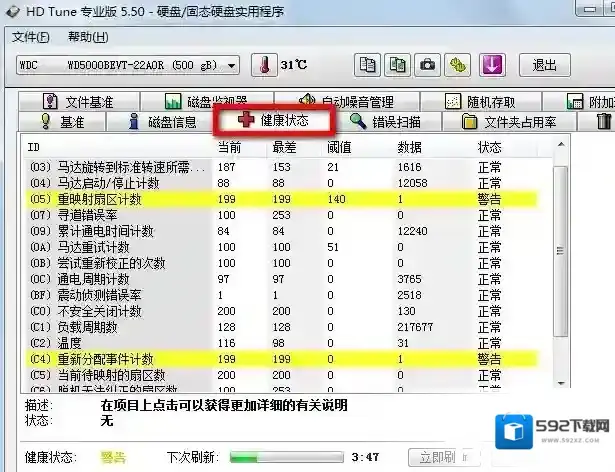Image resolution: width=615 pixels, height=472 pixels.
Task: Copy info to clipboard icon
Action: 367,65
